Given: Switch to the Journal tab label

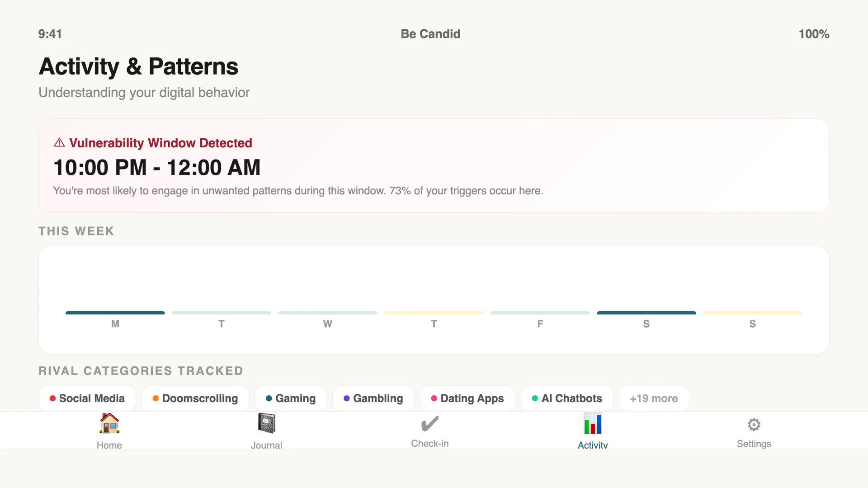Looking at the screenshot, I should [267, 445].
